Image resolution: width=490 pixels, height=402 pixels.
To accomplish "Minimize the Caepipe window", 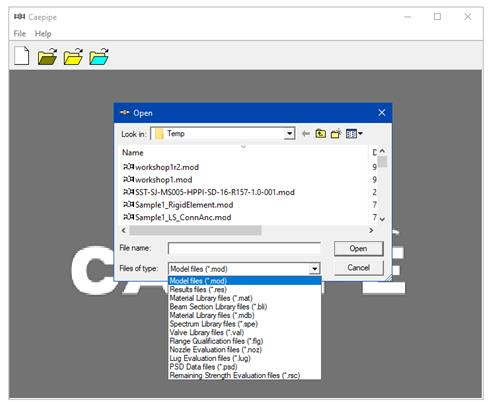I will 407,17.
